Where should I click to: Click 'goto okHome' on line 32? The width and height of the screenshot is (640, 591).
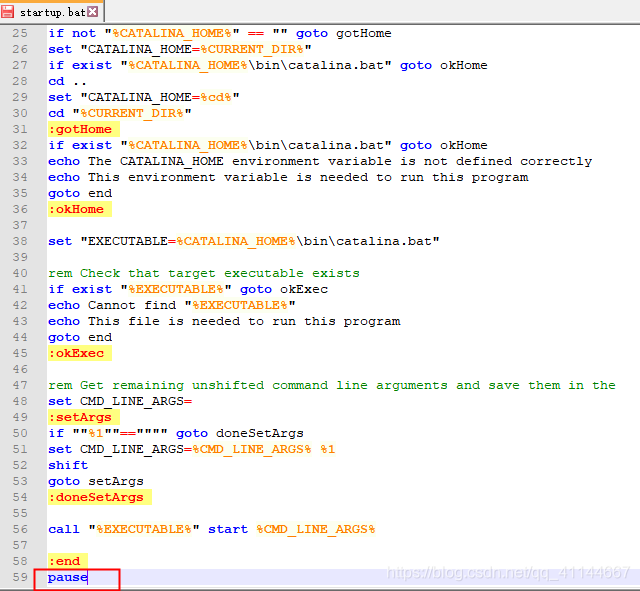[444, 145]
